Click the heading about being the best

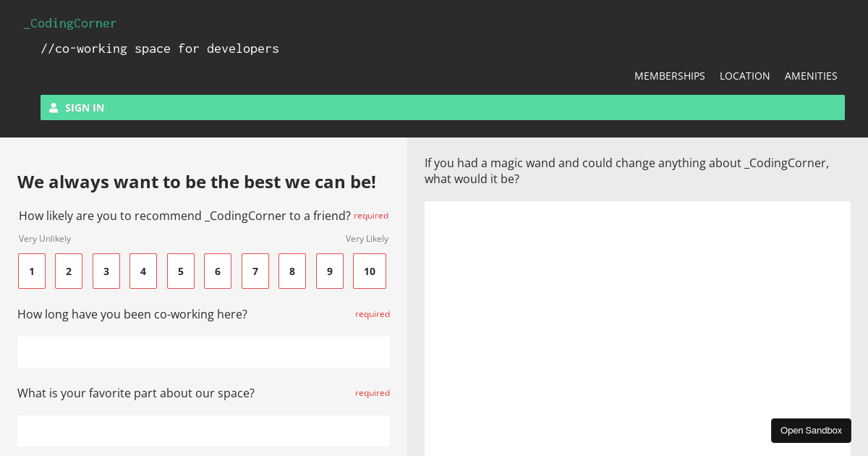[x=197, y=182]
